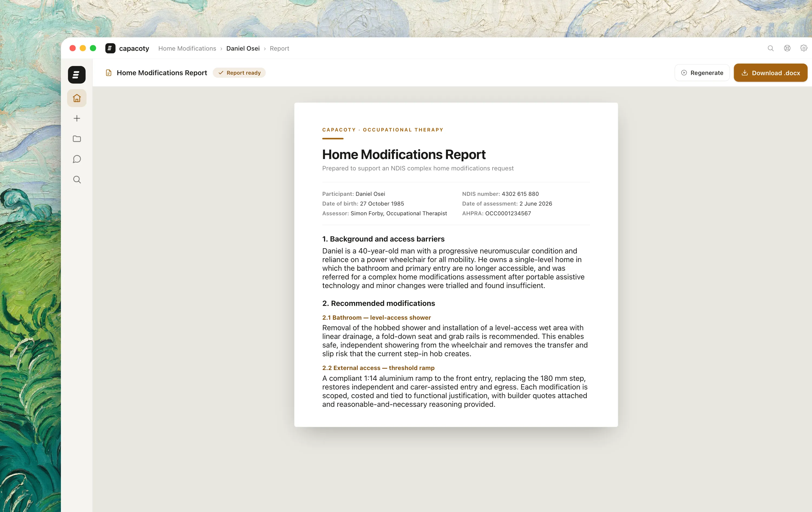Click the document icon beside report title
The height and width of the screenshot is (512, 812).
tap(109, 73)
